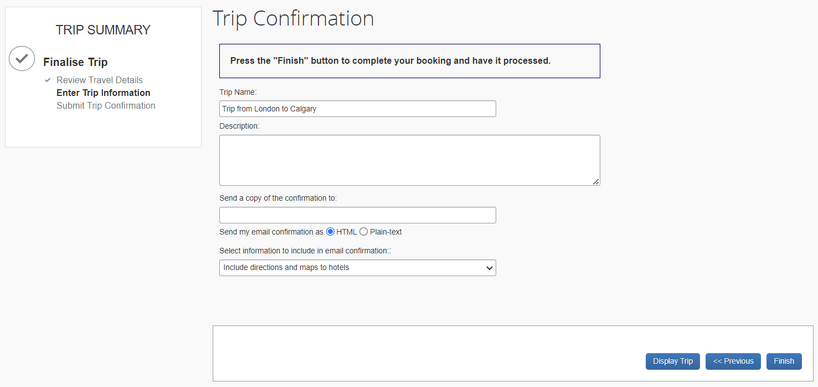Open the email confirmation information dropdown
This screenshot has width=818, height=387.
point(357,268)
